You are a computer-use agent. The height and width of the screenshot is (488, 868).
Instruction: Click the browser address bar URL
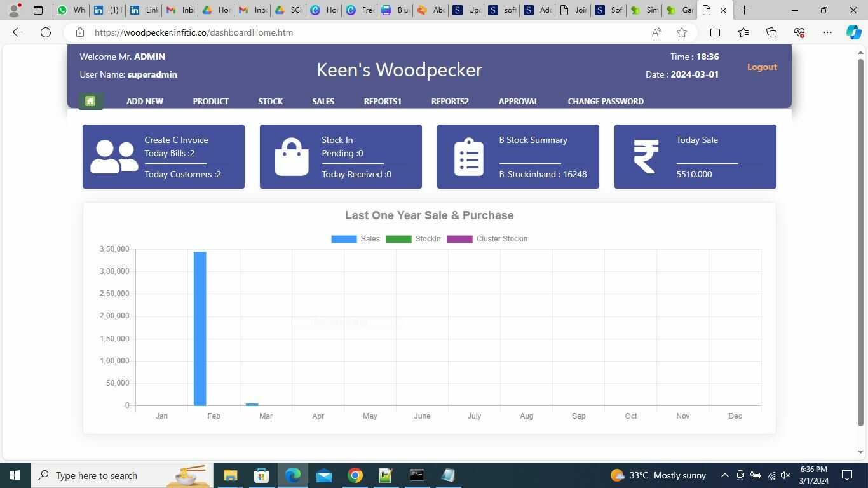click(x=194, y=32)
